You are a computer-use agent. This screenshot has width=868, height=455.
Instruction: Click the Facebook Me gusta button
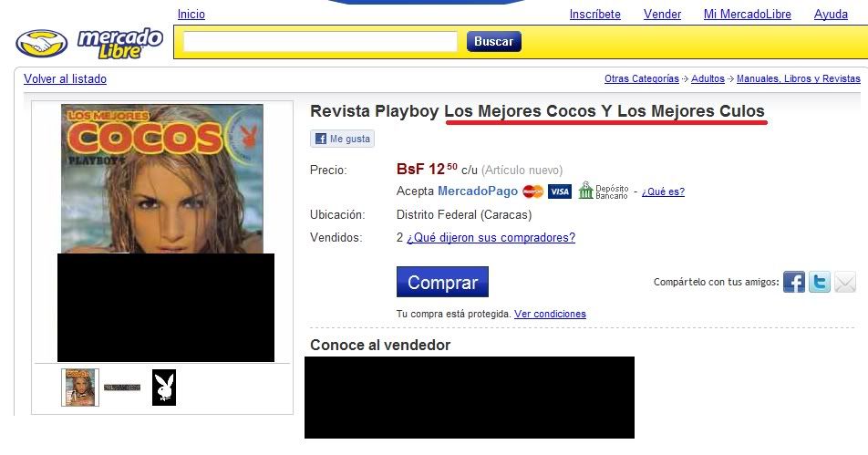[342, 139]
